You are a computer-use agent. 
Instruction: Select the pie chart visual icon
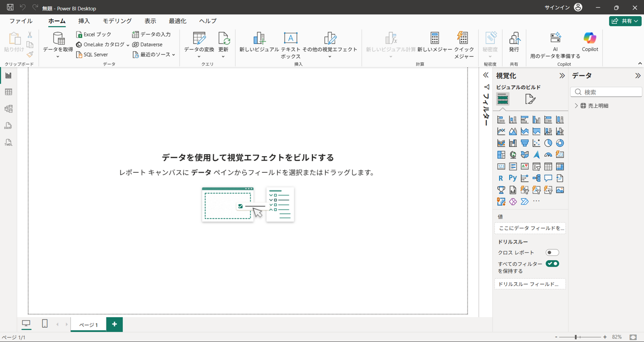tap(548, 143)
